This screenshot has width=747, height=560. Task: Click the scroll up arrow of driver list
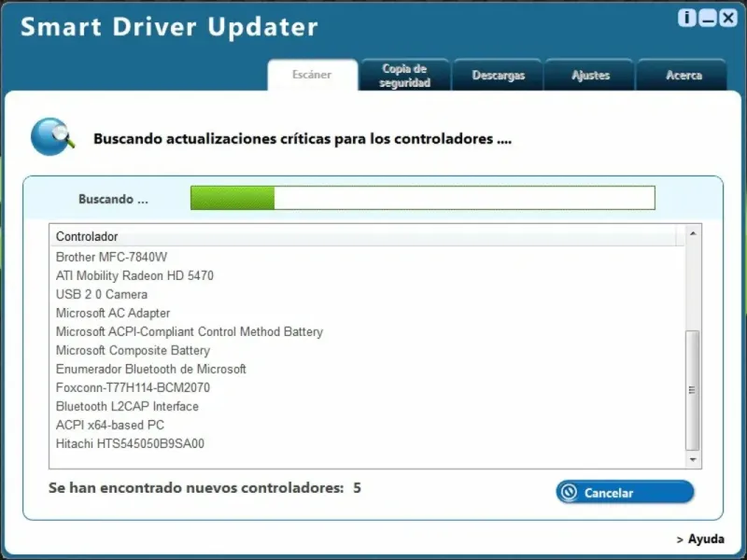click(693, 233)
